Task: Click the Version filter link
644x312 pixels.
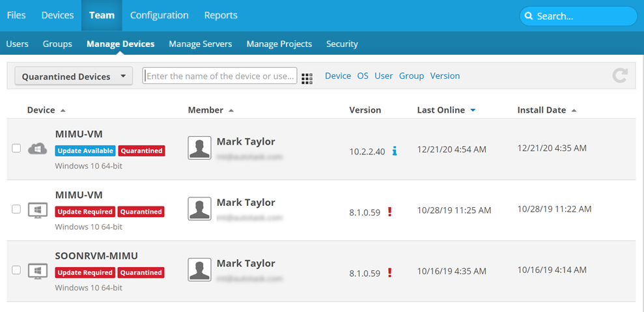Action: [x=445, y=76]
